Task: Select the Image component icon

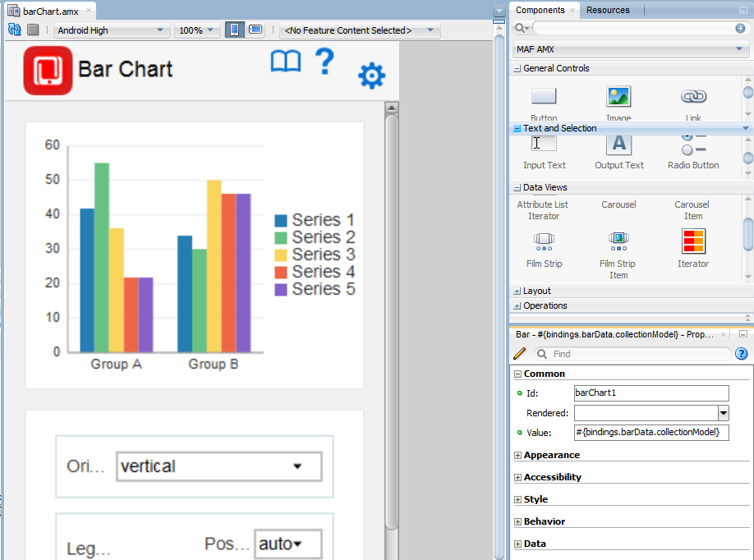Action: 618,97
